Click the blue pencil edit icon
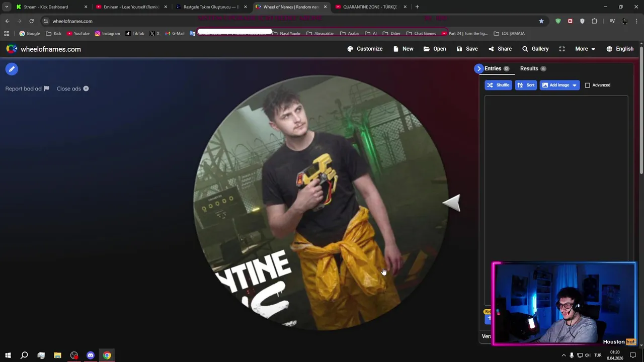This screenshot has width=644, height=362. click(x=12, y=69)
